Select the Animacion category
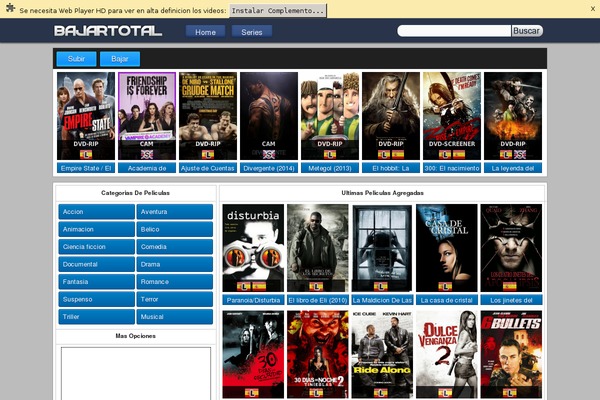600x400 pixels. click(96, 229)
